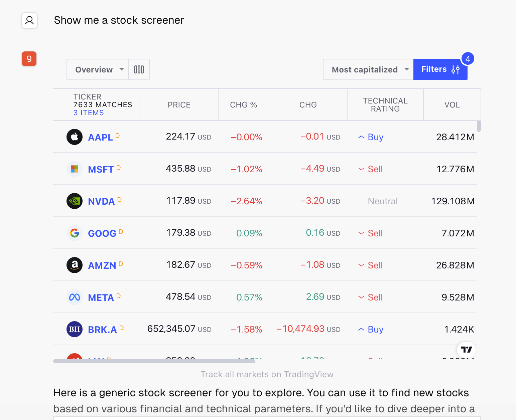This screenshot has width=516, height=420.
Task: Select the Meta infinity logo icon
Action: pos(74,297)
